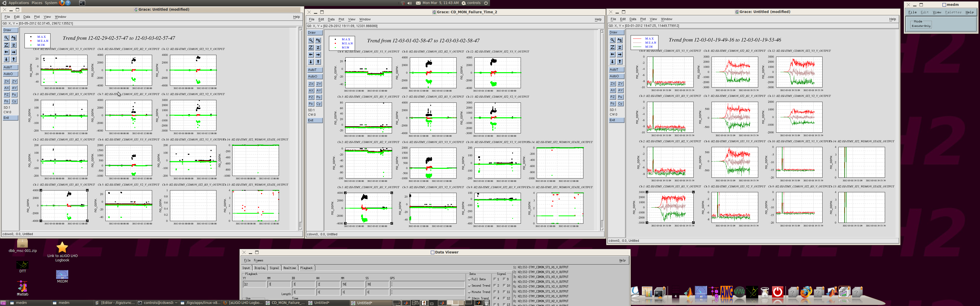Click AY button in right Grace window
Screen dimensions: 980x306
click(620, 91)
